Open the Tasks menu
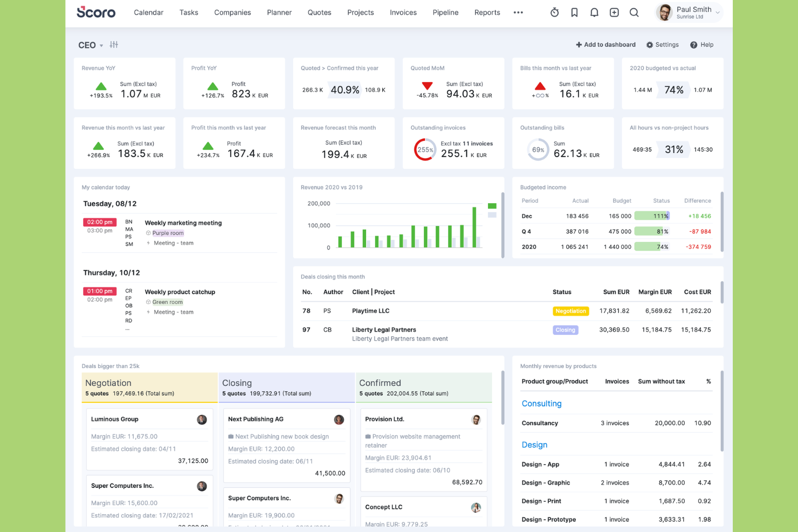This screenshot has height=532, width=798. [x=189, y=12]
